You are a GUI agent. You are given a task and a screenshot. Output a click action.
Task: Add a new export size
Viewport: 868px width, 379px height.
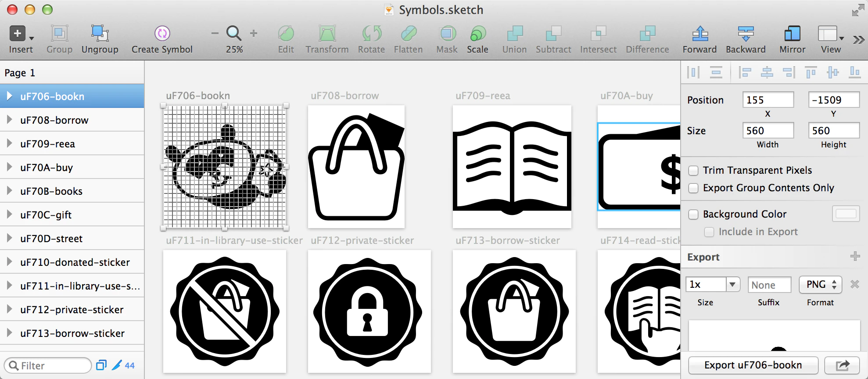(855, 256)
